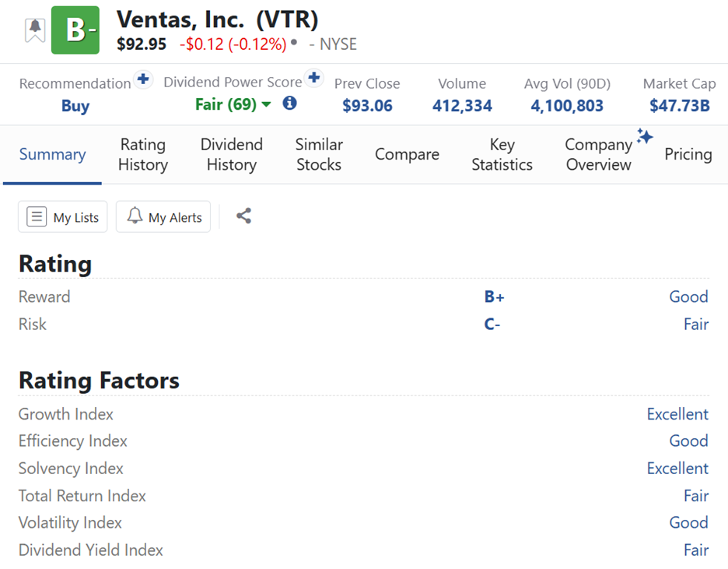Select the Compare tab
This screenshot has height=569, width=728.
(408, 154)
